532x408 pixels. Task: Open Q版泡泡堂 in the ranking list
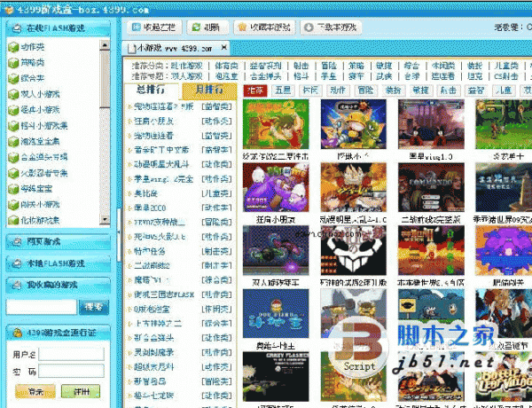[152, 309]
